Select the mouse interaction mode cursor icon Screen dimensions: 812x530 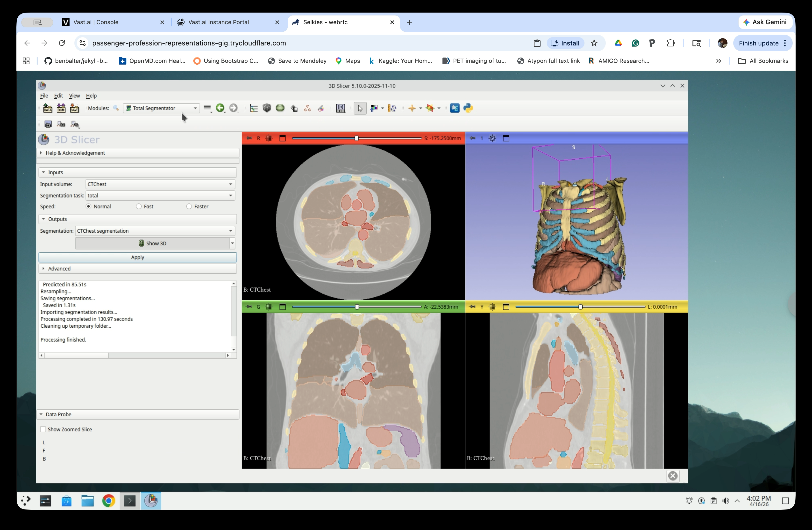(x=360, y=108)
